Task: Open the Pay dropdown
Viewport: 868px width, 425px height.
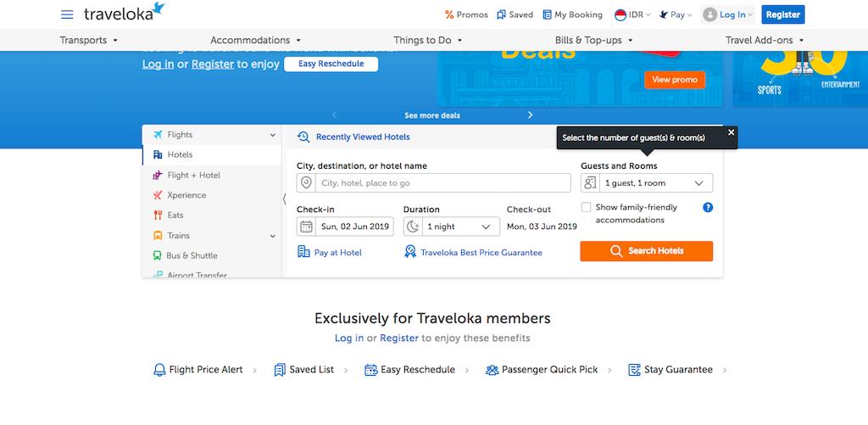Action: point(676,15)
